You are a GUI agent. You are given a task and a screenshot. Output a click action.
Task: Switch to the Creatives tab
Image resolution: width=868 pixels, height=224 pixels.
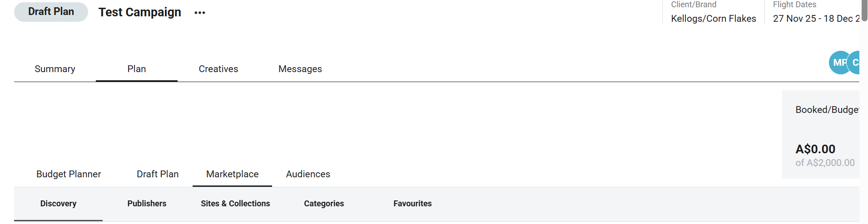218,69
